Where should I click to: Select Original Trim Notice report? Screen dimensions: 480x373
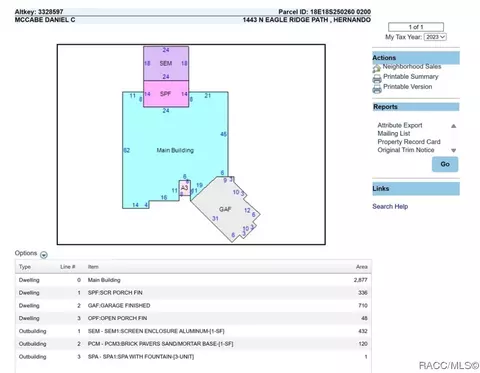(406, 150)
